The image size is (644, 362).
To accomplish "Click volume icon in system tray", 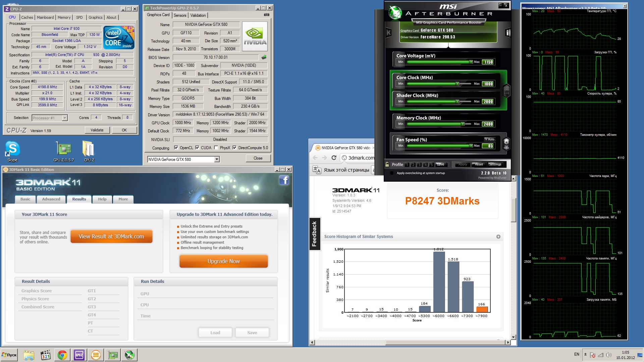I will tap(609, 355).
